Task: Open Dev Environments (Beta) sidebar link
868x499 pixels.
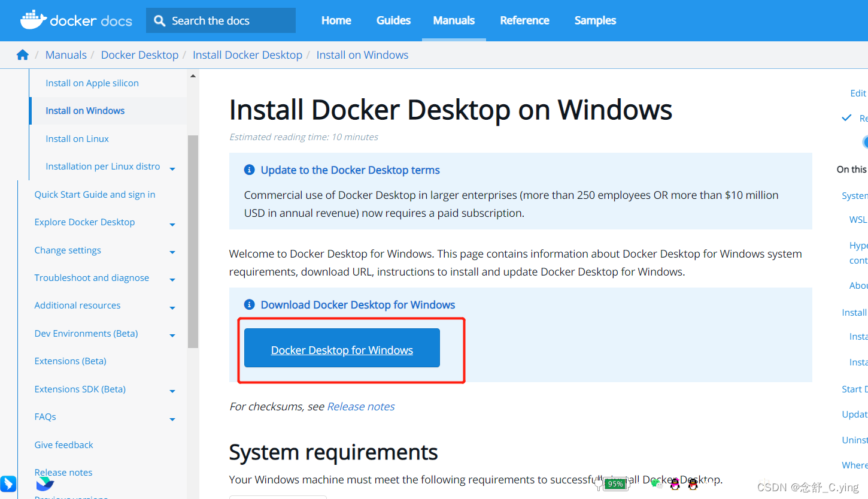Action: (x=86, y=334)
